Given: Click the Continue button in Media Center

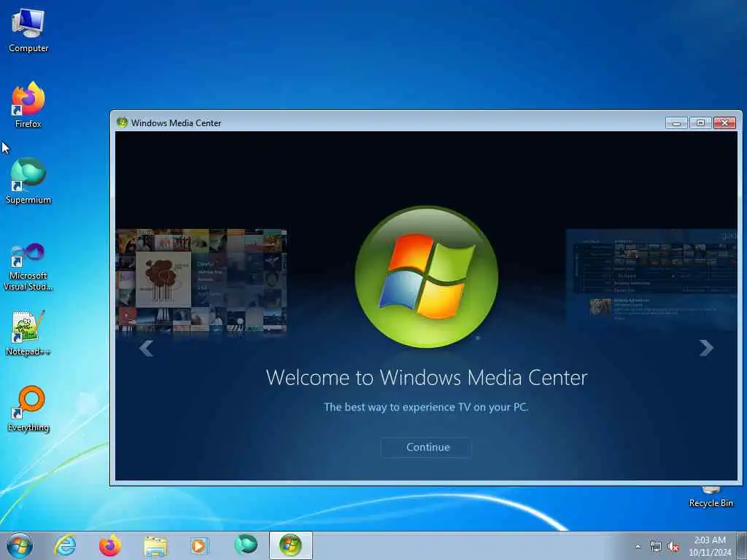Looking at the screenshot, I should pos(426,447).
